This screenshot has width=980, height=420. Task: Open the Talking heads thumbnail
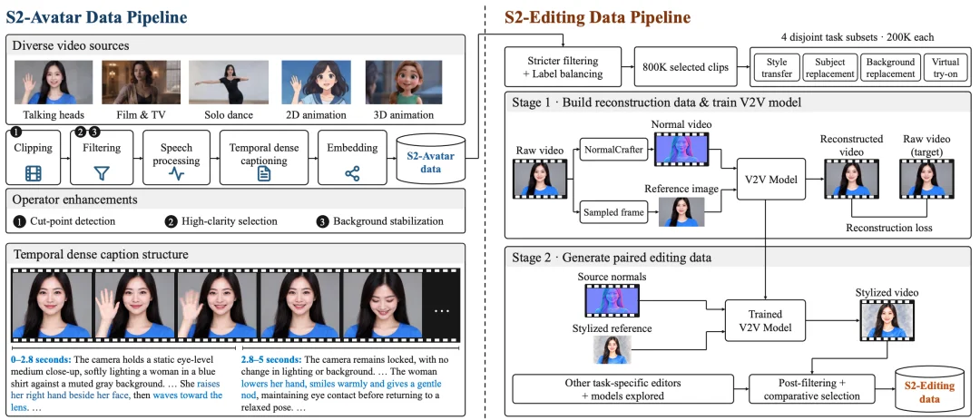point(54,82)
